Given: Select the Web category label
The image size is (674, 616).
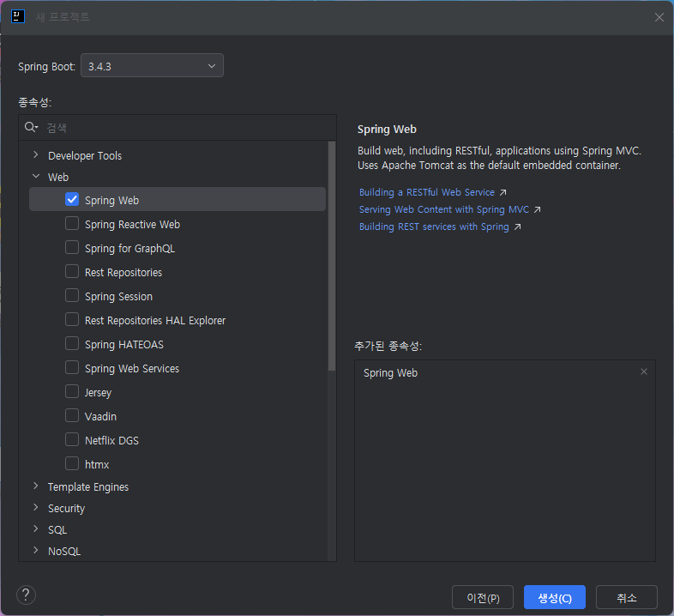Looking at the screenshot, I should (x=58, y=178).
